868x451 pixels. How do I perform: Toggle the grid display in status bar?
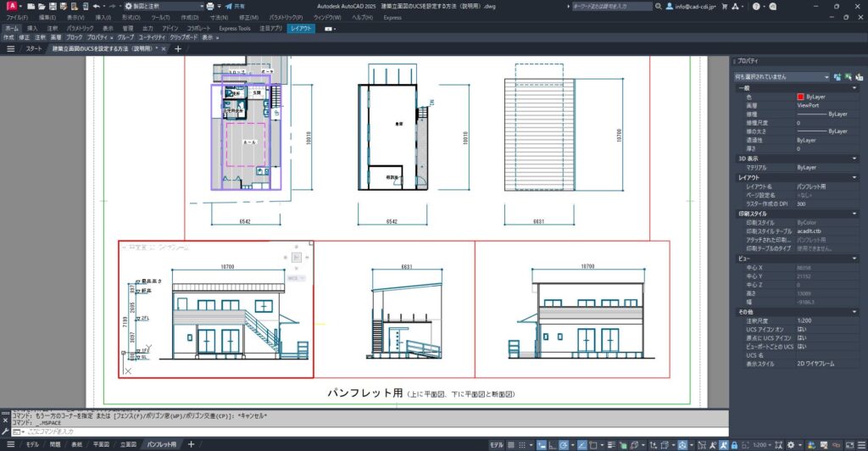pyautogui.click(x=511, y=445)
